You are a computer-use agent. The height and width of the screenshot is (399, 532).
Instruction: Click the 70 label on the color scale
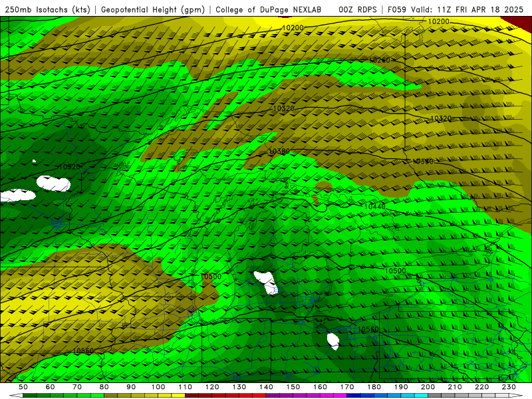77,387
